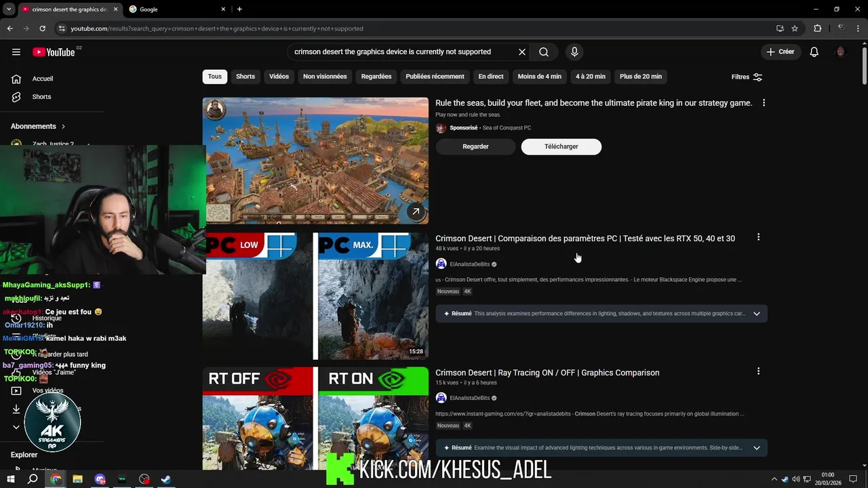This screenshot has width=868, height=488.
Task: Open the YouTube account avatar menu
Action: [x=841, y=52]
